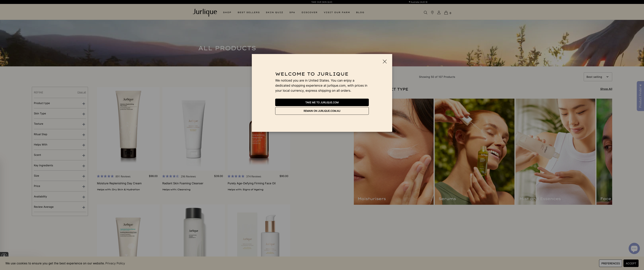This screenshot has height=270, width=644.
Task: Go to BEST SELLERS menu item
Action: [x=249, y=12]
